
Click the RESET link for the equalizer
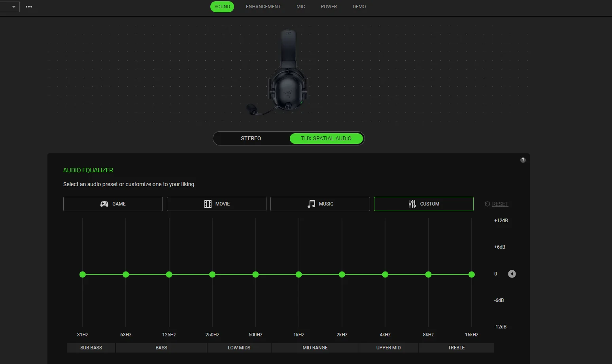coord(500,204)
